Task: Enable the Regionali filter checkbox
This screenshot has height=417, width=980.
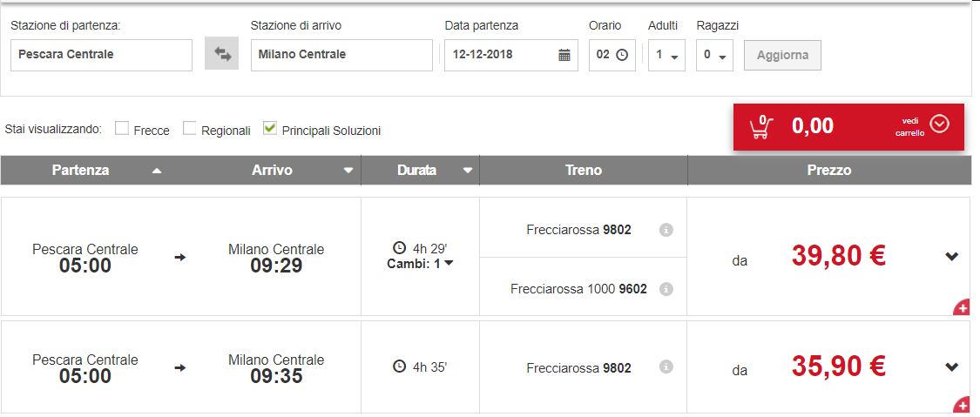Action: 189,129
